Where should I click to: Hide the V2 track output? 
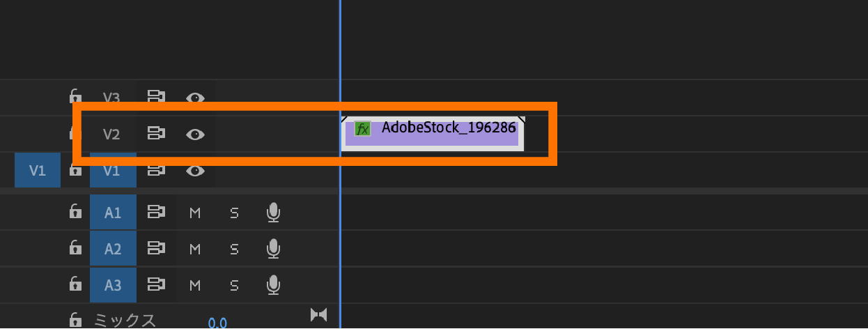click(196, 134)
